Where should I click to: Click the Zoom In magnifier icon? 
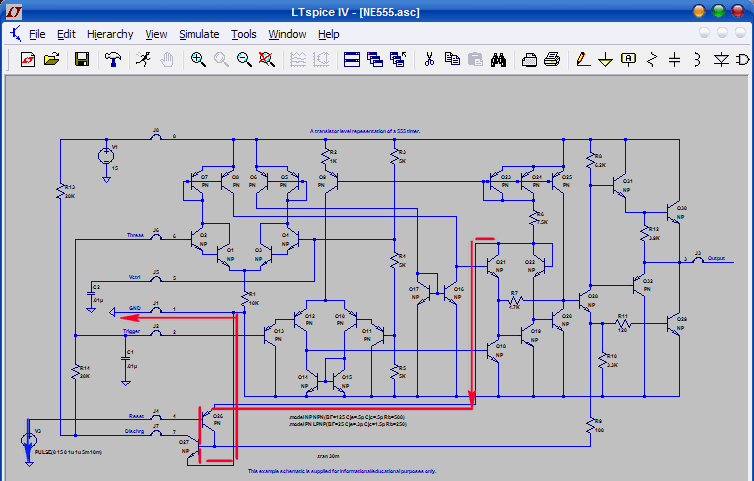click(x=198, y=60)
